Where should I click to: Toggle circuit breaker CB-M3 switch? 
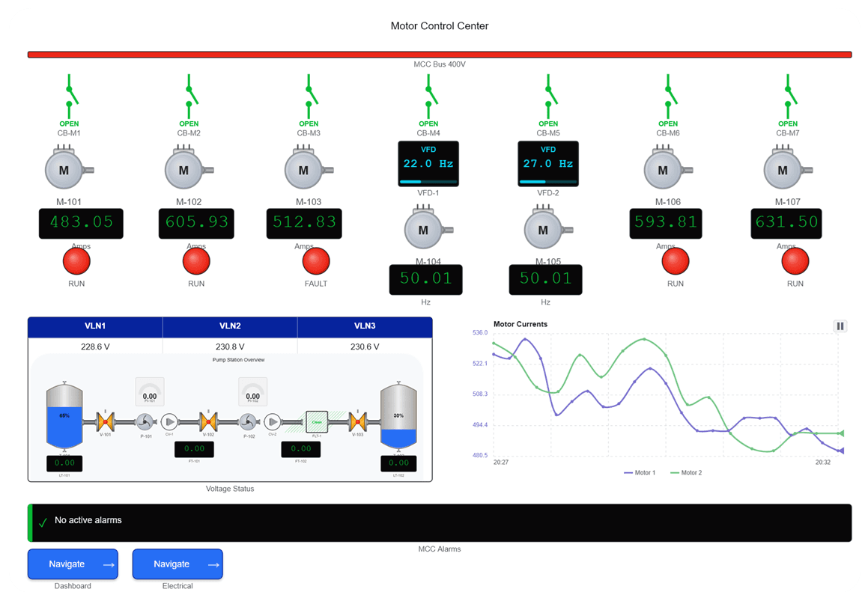[310, 97]
